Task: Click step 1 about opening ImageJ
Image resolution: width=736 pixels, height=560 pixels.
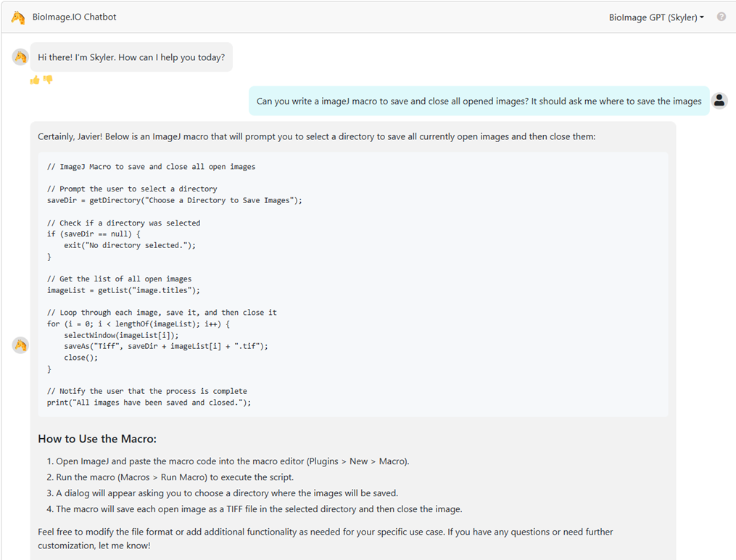Action: (232, 461)
